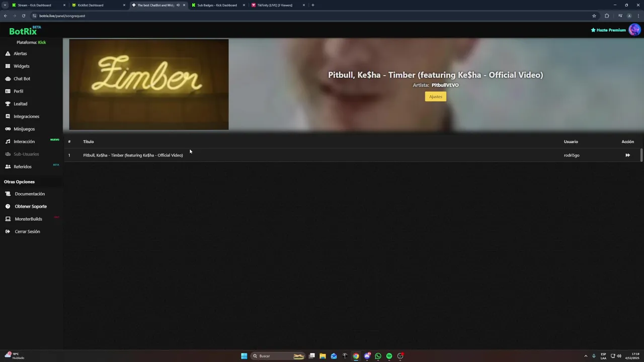Open the Chat Bot robot icon

8,78
